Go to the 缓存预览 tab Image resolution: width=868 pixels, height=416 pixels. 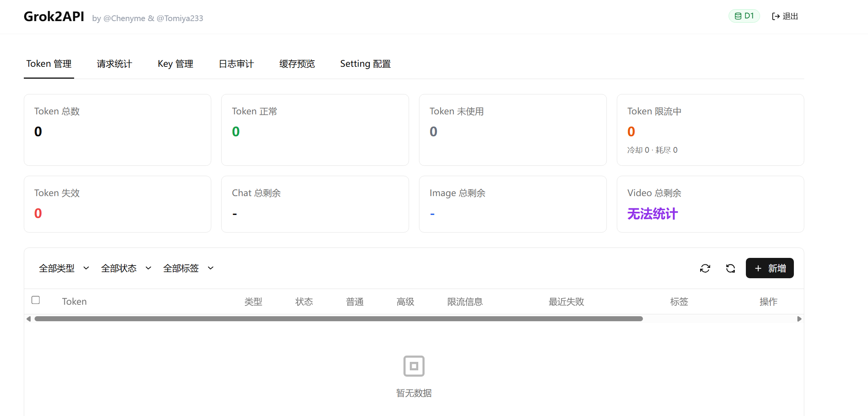(x=297, y=64)
